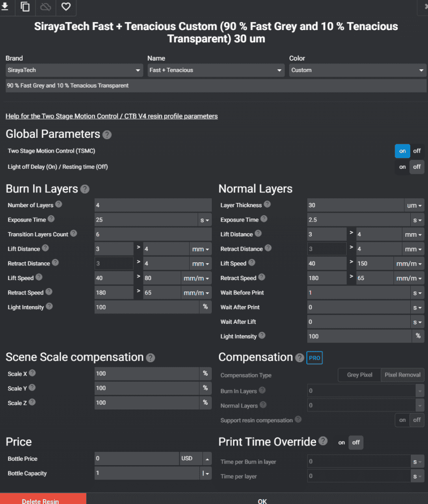Screen dimensions: 428x504
Task: Click the heart favorite icon
Action: [66, 7]
